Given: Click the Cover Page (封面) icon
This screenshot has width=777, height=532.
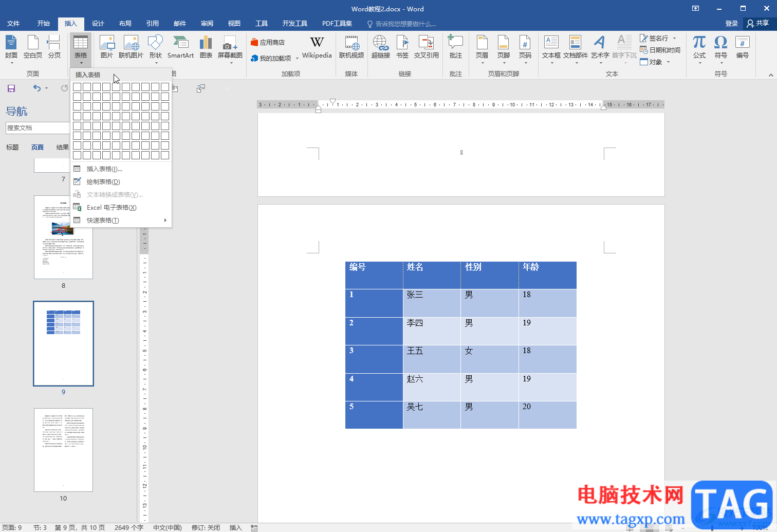Looking at the screenshot, I should click(x=11, y=49).
